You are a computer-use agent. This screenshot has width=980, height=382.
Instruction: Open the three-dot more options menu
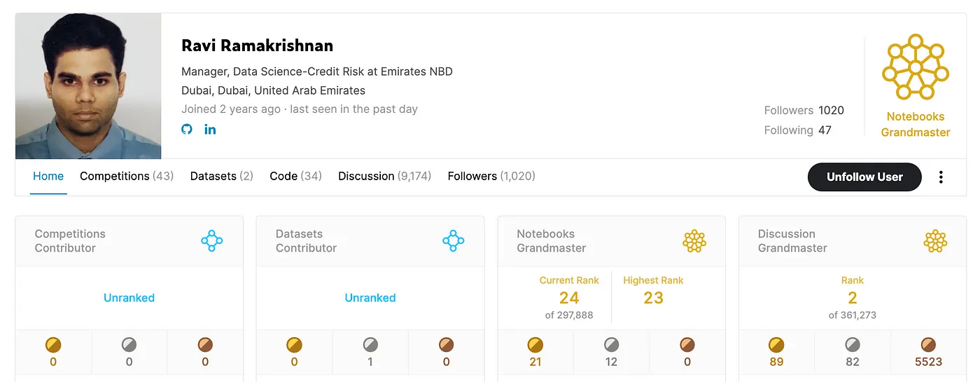[941, 177]
